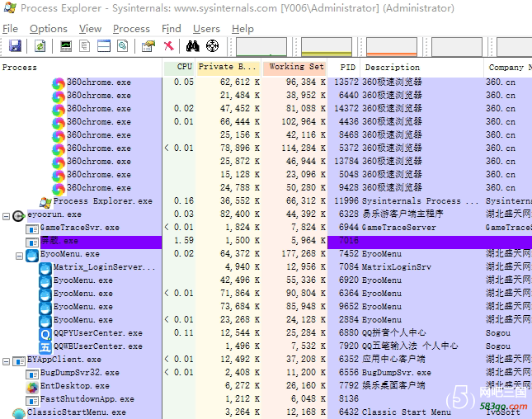Sort by the Private Bytes column header
Viewport: 532px width, 419px height.
tap(228, 67)
